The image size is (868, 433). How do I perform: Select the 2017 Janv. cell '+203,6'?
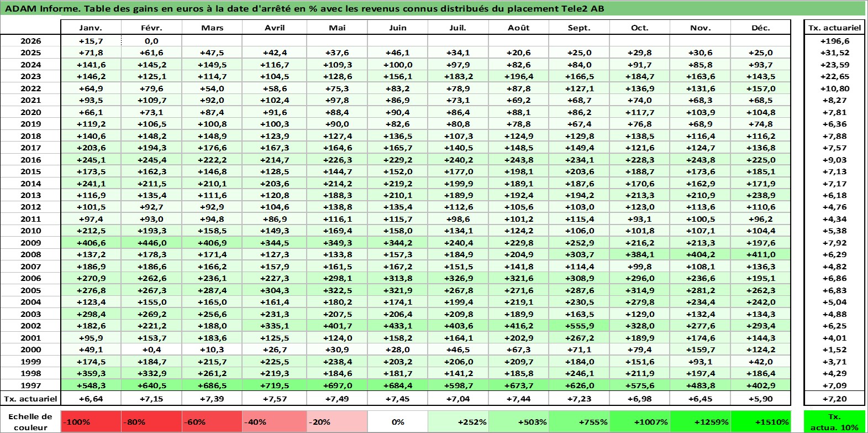[x=91, y=148]
